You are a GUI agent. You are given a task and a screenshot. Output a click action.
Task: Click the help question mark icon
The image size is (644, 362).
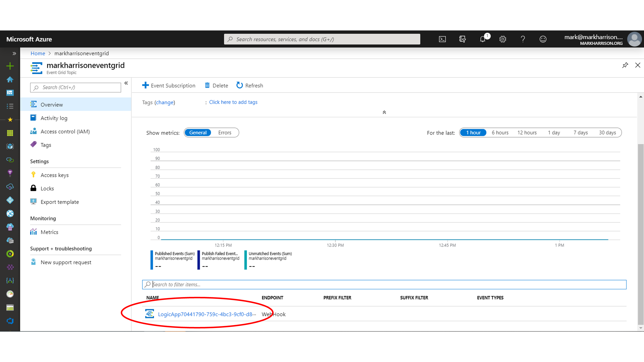[x=523, y=39]
